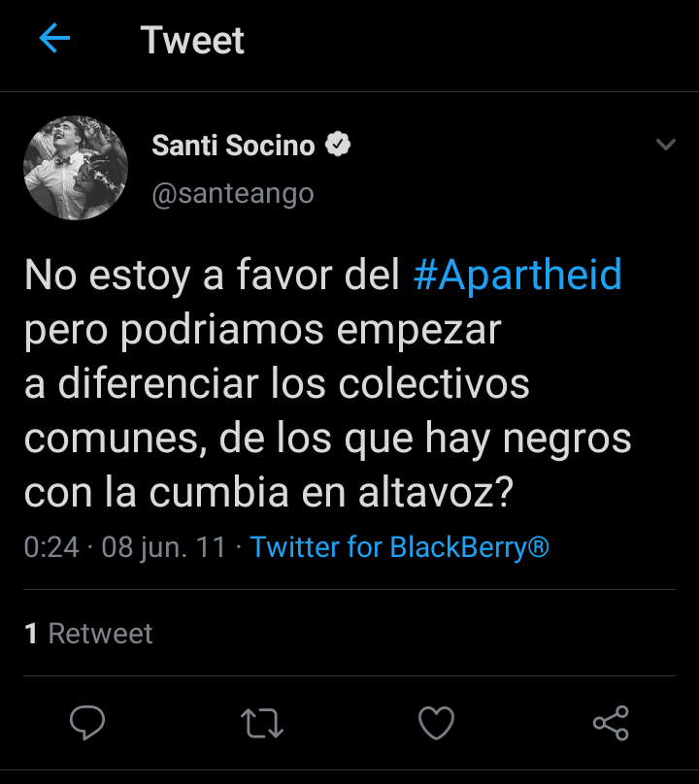The height and width of the screenshot is (784, 699).
Task: Tap the words 'pero podriamos empezar'
Action: pos(262,330)
